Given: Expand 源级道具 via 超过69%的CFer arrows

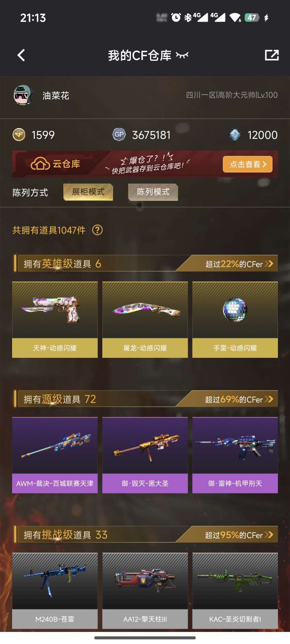Looking at the screenshot, I should 269,399.
